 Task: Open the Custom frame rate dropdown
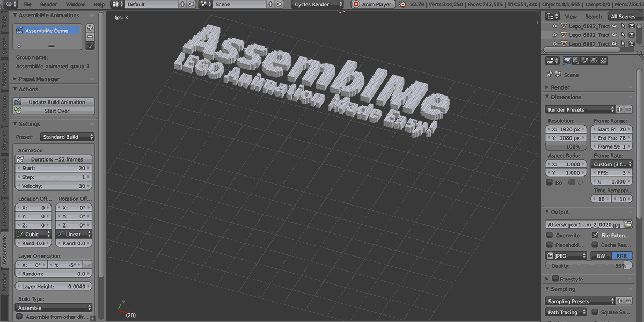(x=611, y=164)
